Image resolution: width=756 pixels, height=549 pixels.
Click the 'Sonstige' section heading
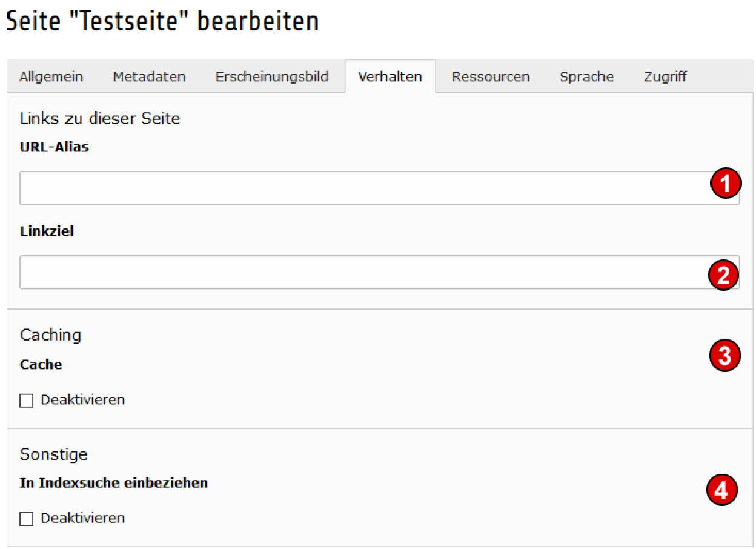54,454
